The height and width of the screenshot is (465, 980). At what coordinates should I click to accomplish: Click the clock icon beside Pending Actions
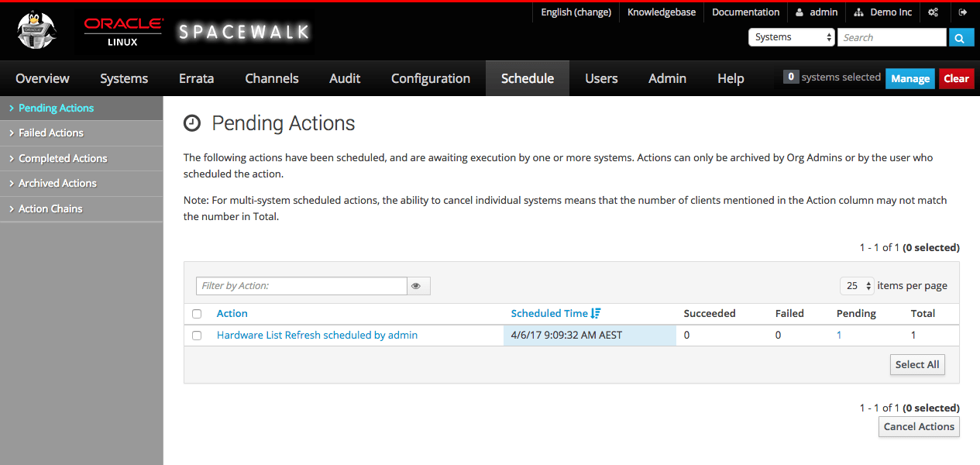click(x=191, y=123)
